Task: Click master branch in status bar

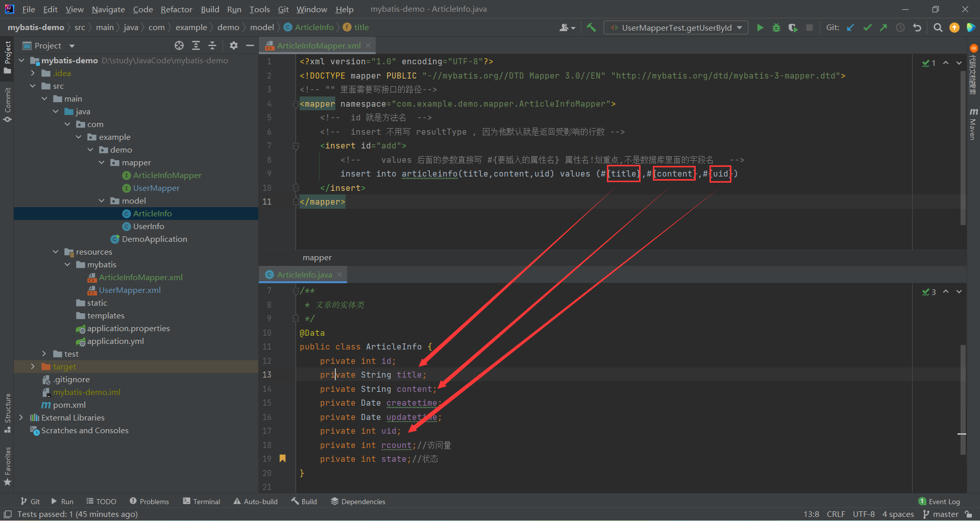Action: coord(941,514)
